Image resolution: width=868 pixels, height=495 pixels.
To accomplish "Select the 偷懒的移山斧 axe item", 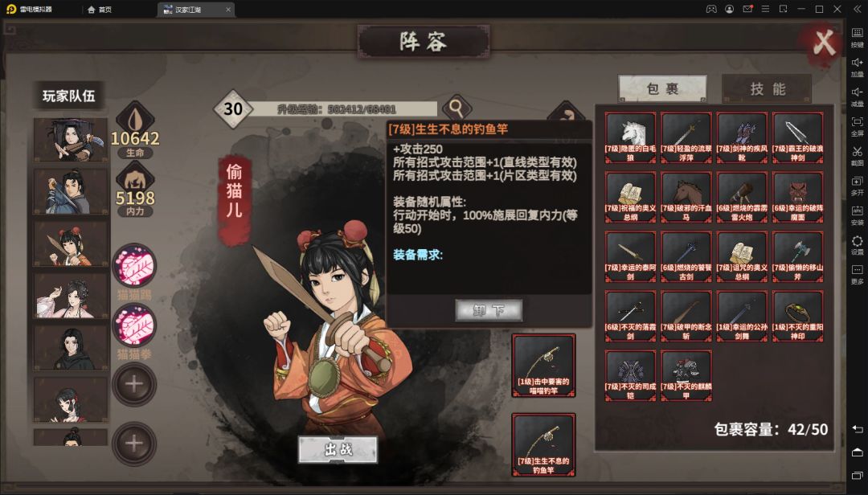I will (x=798, y=256).
